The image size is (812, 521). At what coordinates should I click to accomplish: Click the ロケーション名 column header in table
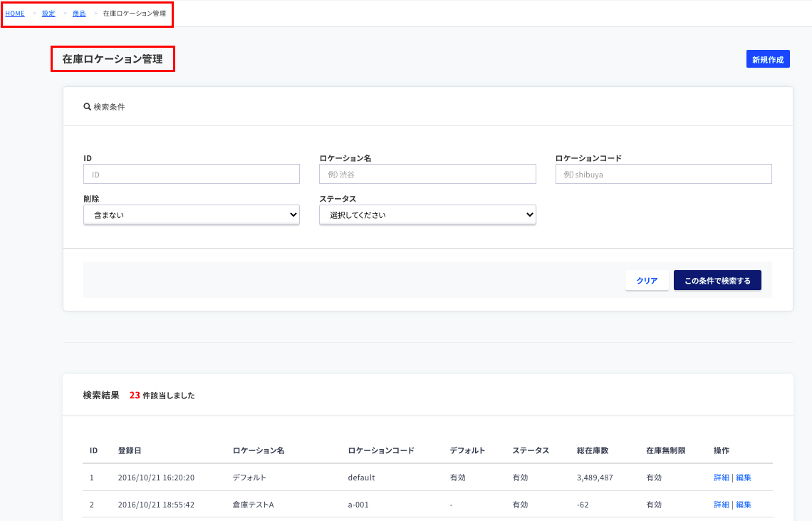click(259, 450)
